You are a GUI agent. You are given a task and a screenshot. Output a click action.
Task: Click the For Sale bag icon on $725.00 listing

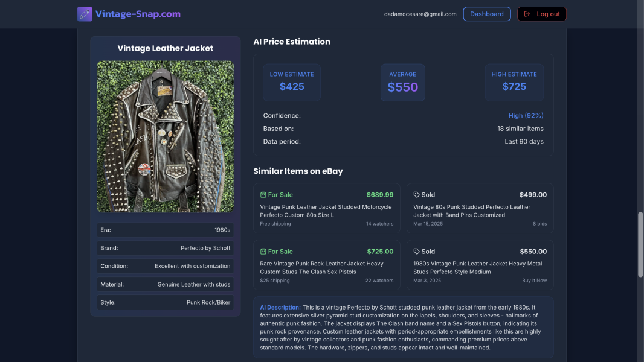263,252
